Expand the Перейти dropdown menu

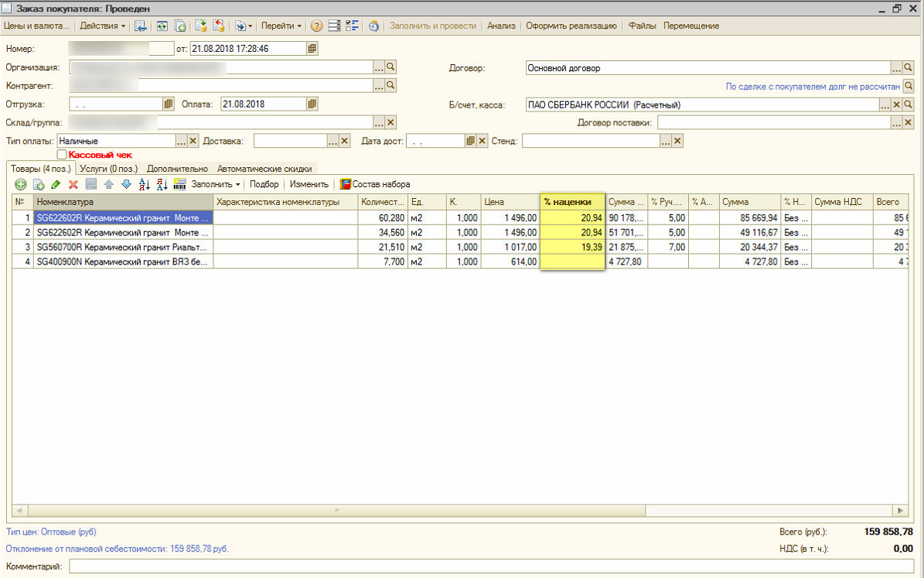click(281, 26)
